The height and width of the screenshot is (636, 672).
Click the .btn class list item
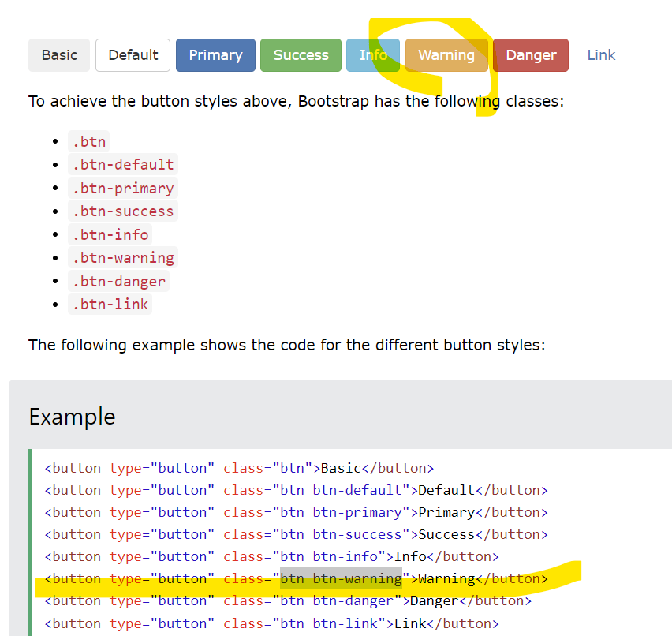tap(88, 141)
